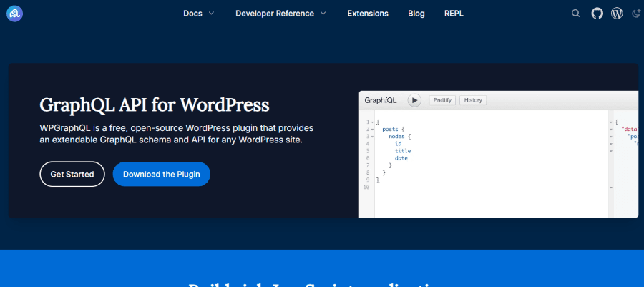Open the GraphiQL History button
The height and width of the screenshot is (287, 644).
pyautogui.click(x=473, y=100)
